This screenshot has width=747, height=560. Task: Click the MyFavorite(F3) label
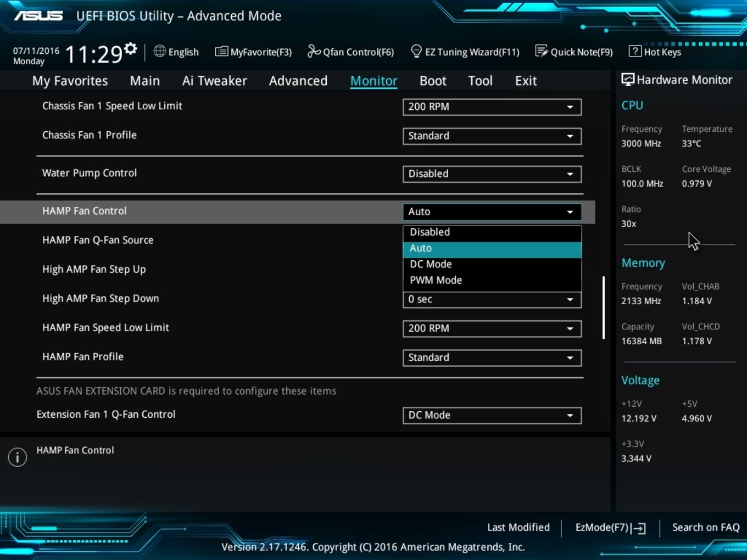261,52
